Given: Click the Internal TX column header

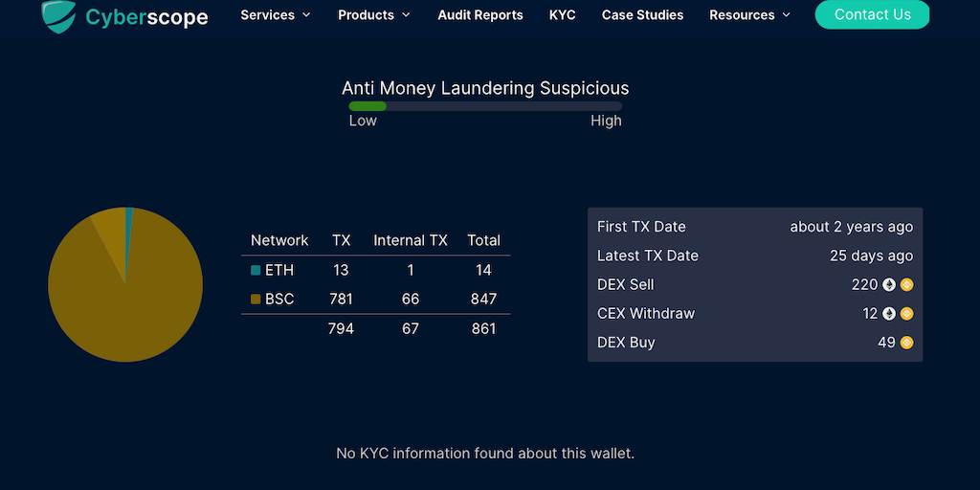Looking at the screenshot, I should click(x=411, y=240).
